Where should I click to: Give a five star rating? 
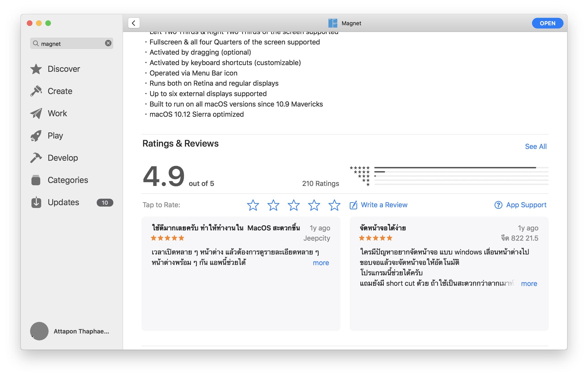334,205
